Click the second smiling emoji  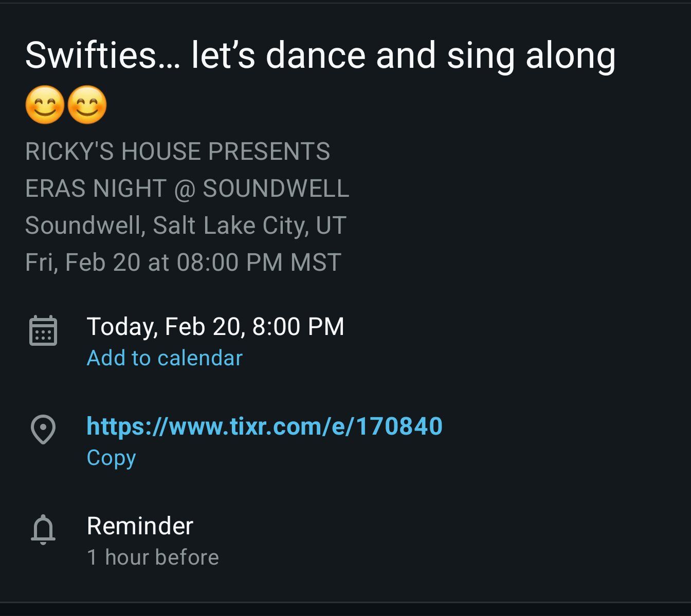coord(87,105)
